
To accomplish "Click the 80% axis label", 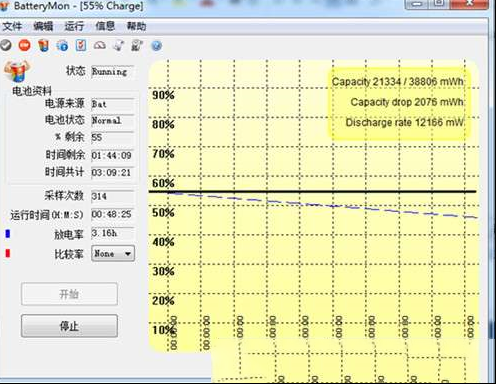I will coord(163,124).
